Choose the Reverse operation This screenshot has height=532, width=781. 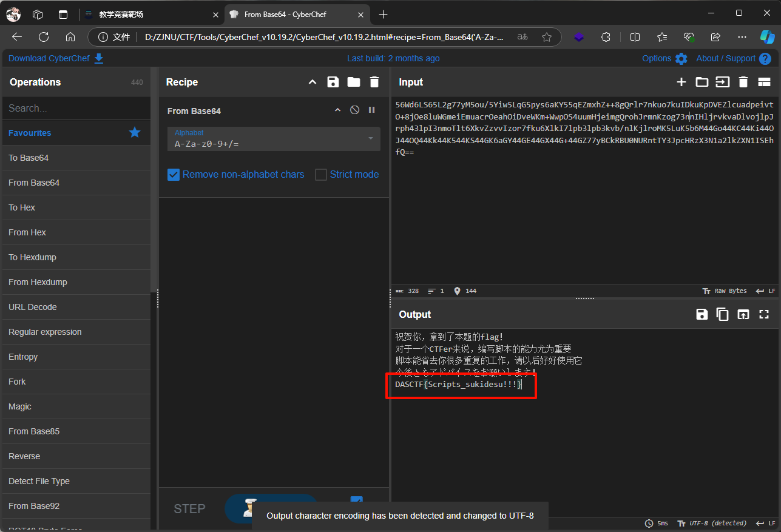(x=76, y=456)
